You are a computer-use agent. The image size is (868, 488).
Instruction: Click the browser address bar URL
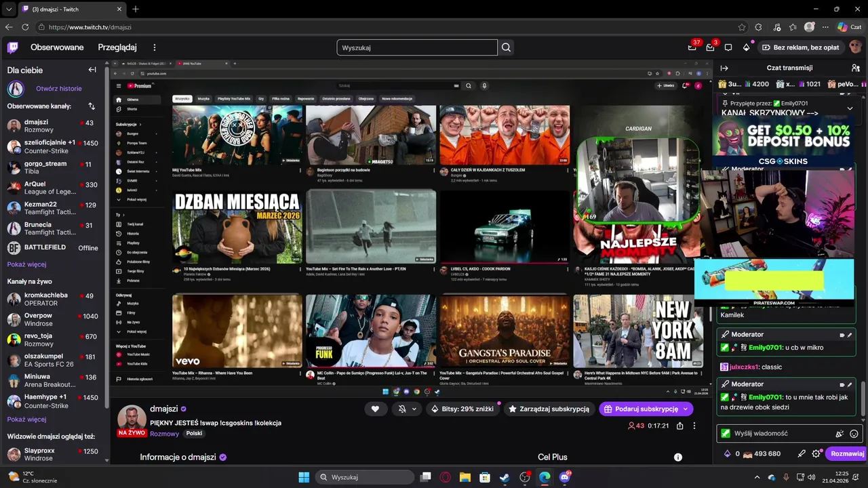[90, 27]
